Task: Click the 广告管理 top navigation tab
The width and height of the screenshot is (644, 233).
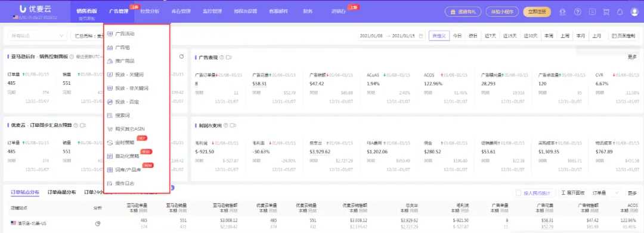Action: pyautogui.click(x=119, y=11)
